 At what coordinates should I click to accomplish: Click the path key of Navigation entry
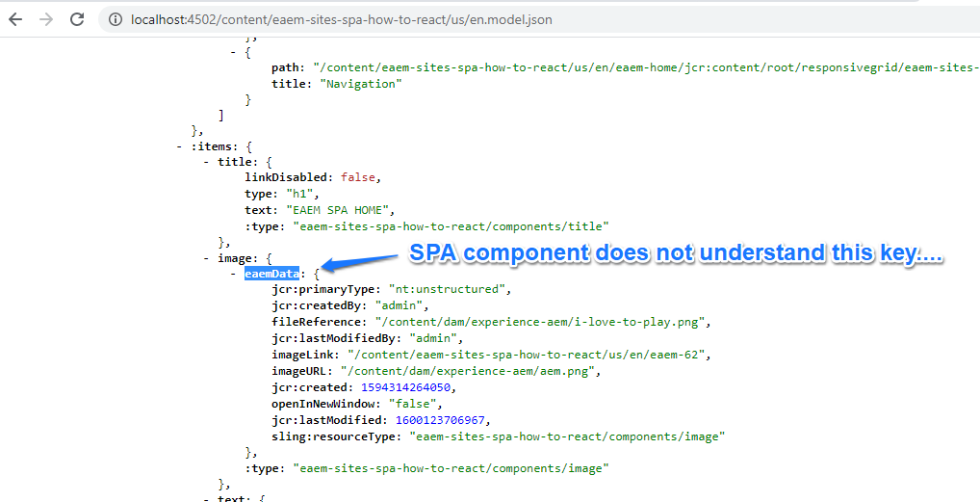(x=284, y=67)
